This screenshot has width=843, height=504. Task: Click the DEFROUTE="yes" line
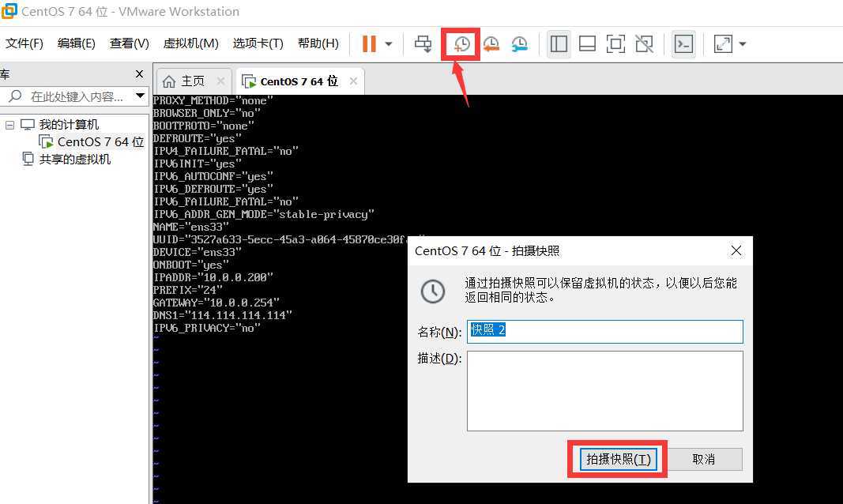point(198,138)
